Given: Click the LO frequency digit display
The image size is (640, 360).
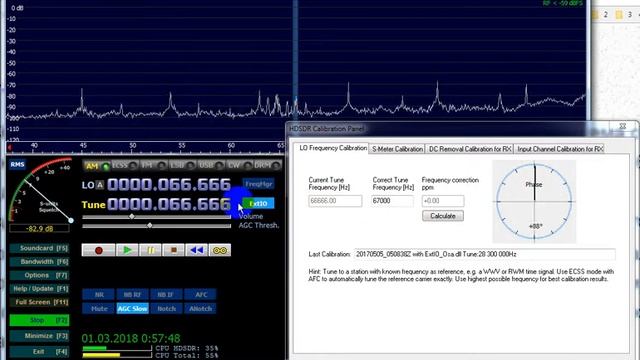Looking at the screenshot, I should [169, 184].
